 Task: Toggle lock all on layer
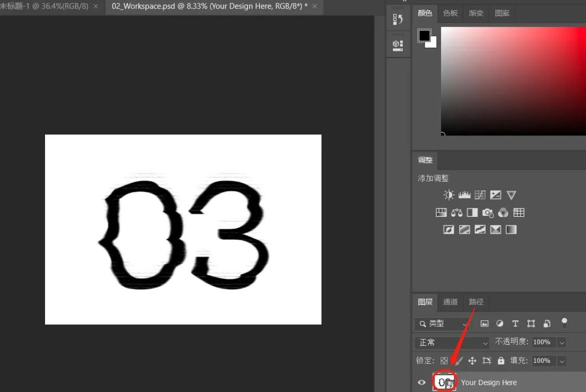coord(501,361)
